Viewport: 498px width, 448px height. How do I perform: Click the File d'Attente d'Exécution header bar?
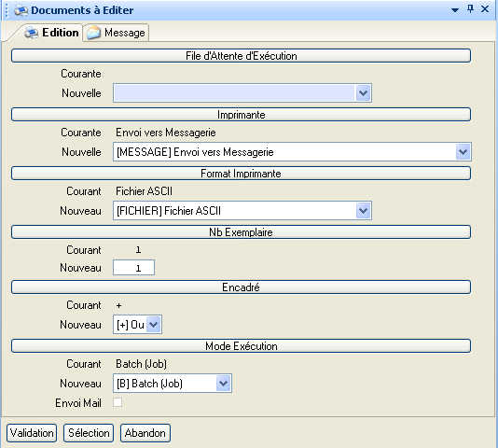pyautogui.click(x=241, y=56)
